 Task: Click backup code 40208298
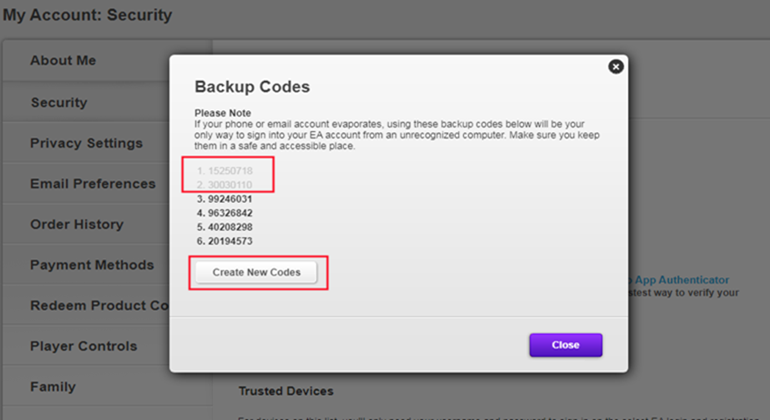[x=228, y=228]
